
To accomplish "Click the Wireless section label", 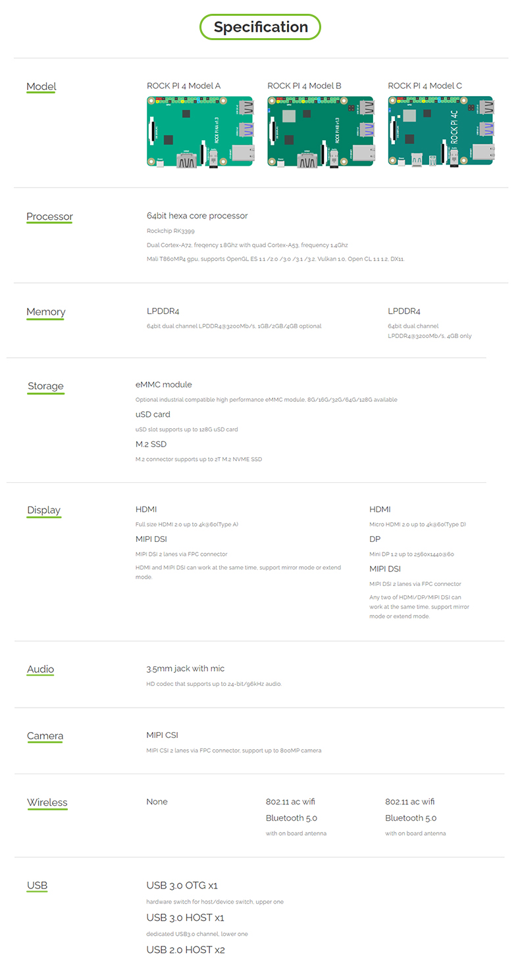I will click(x=47, y=802).
